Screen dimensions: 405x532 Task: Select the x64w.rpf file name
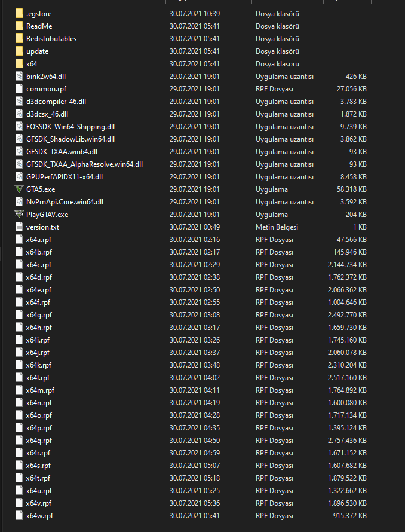39,516
